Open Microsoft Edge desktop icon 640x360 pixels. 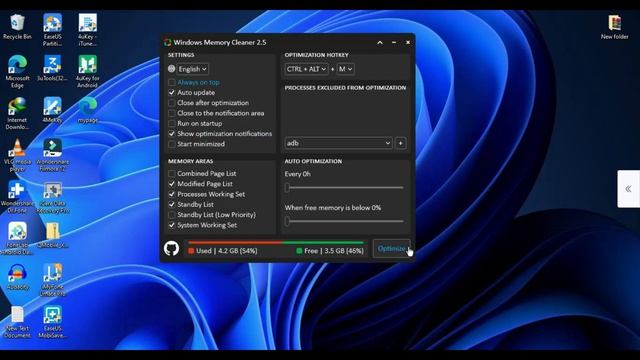click(17, 72)
